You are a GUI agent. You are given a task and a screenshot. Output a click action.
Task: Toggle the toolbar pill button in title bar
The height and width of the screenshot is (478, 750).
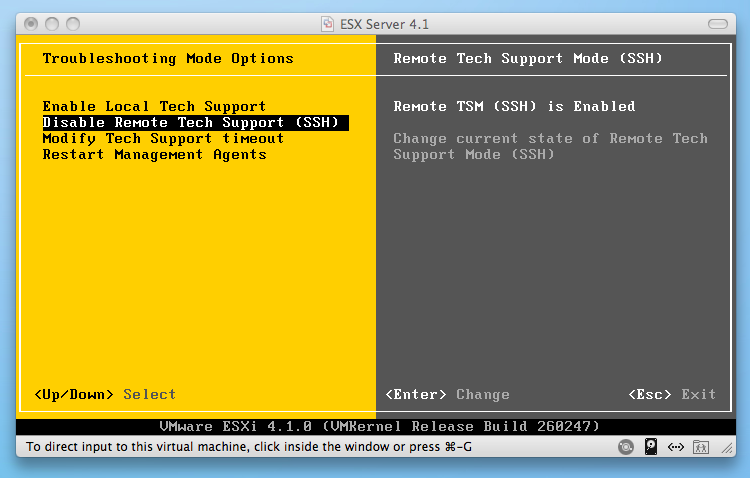717,24
